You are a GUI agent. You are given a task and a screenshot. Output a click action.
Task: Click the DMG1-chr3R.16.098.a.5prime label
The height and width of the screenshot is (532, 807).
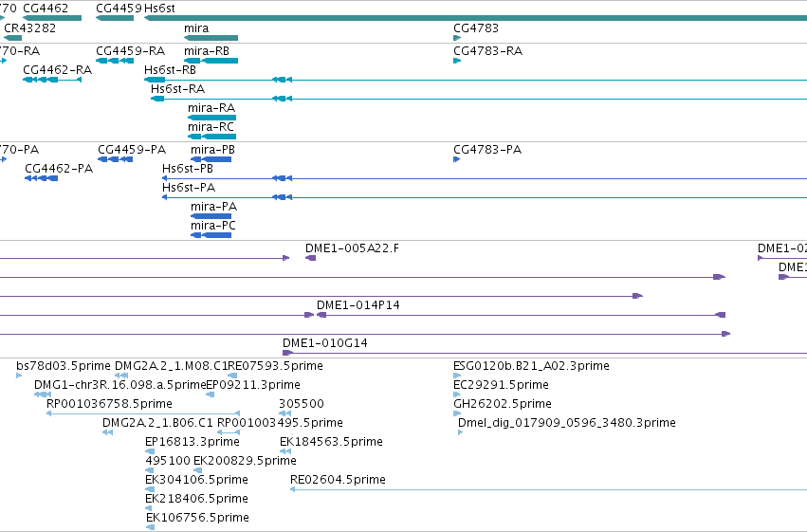(119, 385)
